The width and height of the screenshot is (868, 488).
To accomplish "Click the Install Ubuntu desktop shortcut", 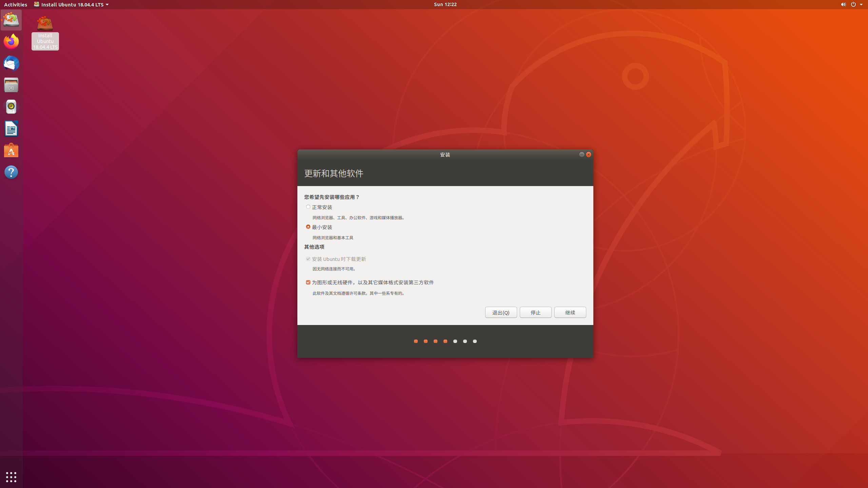I will click(x=45, y=24).
